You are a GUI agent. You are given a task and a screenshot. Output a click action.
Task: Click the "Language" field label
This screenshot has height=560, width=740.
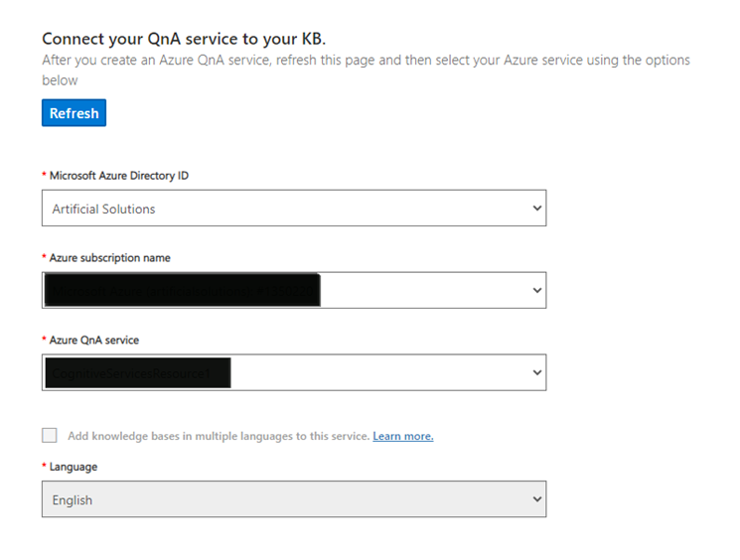[x=73, y=467]
